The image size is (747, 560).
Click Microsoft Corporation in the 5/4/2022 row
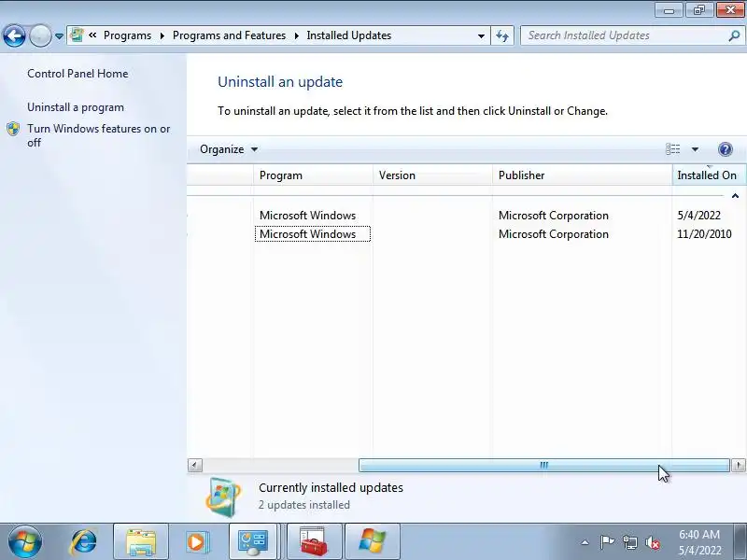point(554,216)
